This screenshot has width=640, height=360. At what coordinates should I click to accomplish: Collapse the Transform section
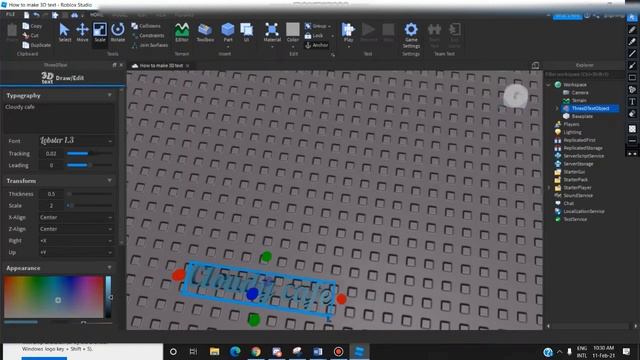point(109,180)
